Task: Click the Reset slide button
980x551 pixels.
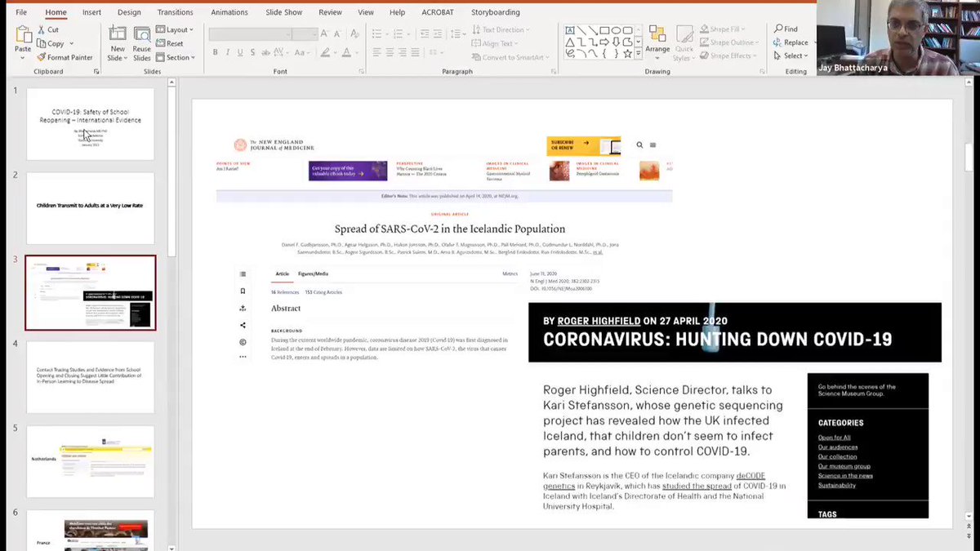Action: tap(170, 43)
